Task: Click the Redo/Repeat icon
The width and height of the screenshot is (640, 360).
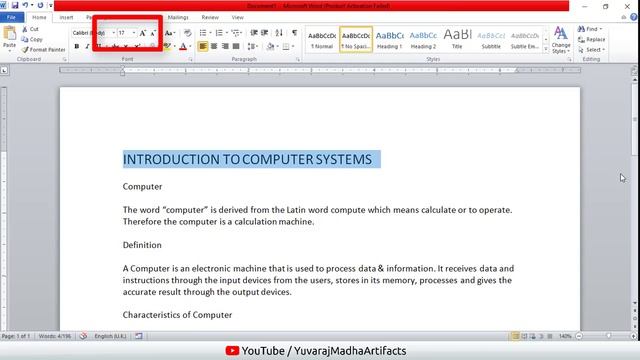Action: (x=40, y=5)
